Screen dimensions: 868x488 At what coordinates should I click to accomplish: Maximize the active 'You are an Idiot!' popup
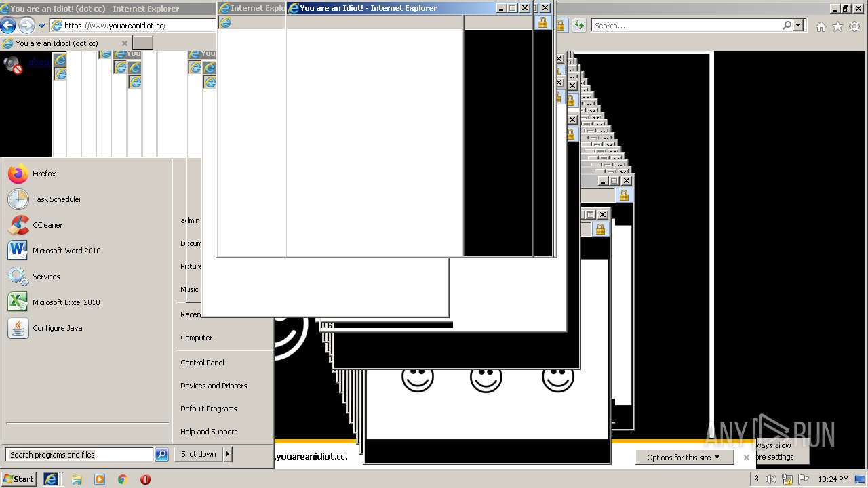513,8
